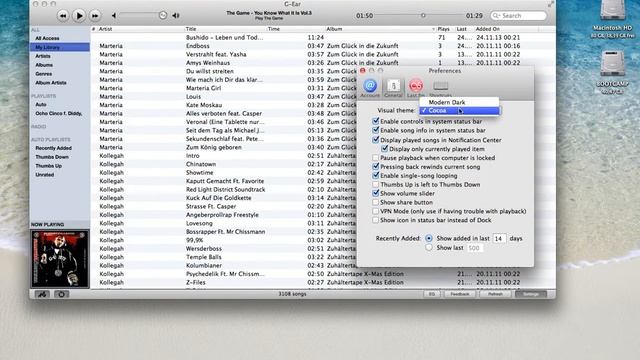This screenshot has width=640, height=360.
Task: Open Albums in sidebar
Action: 44,65
